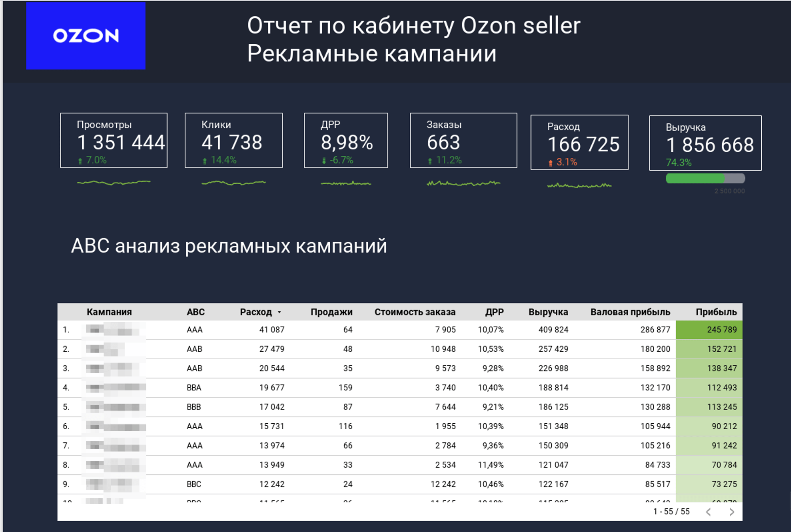Image resolution: width=791 pixels, height=532 pixels.
Task: Click Выручка value 226 988
Action: [553, 368]
